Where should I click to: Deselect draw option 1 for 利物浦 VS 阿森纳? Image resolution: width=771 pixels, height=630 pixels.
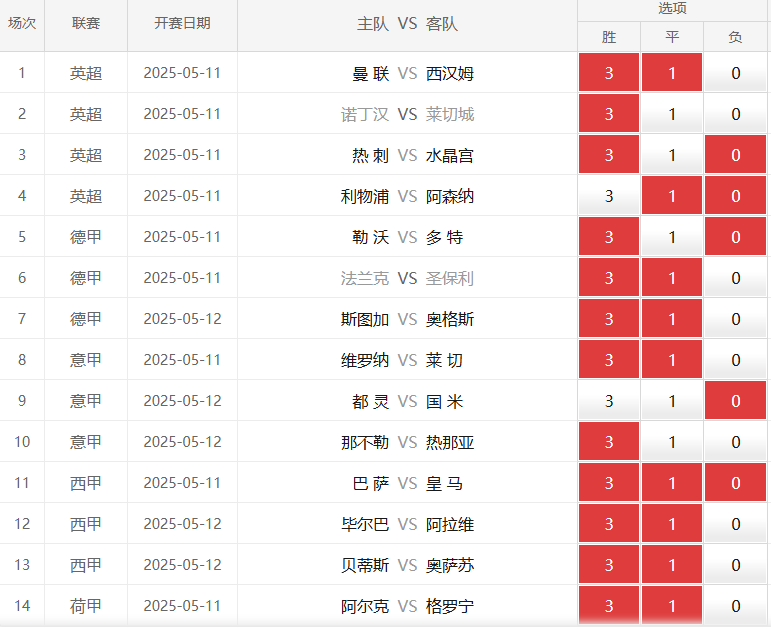(x=672, y=196)
